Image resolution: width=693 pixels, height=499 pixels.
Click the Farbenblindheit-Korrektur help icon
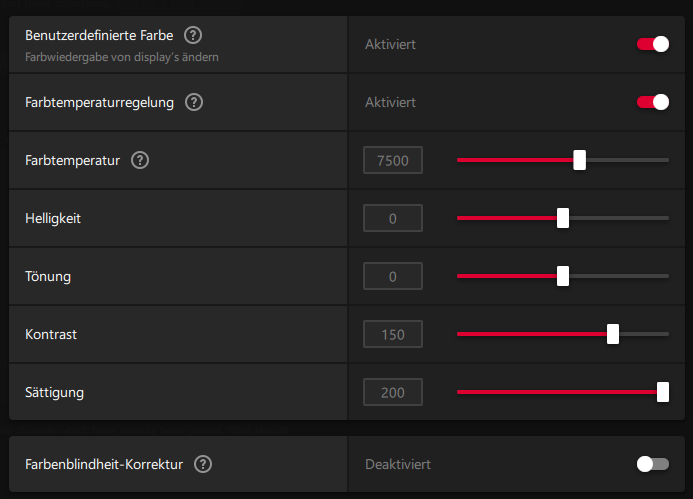tap(203, 464)
